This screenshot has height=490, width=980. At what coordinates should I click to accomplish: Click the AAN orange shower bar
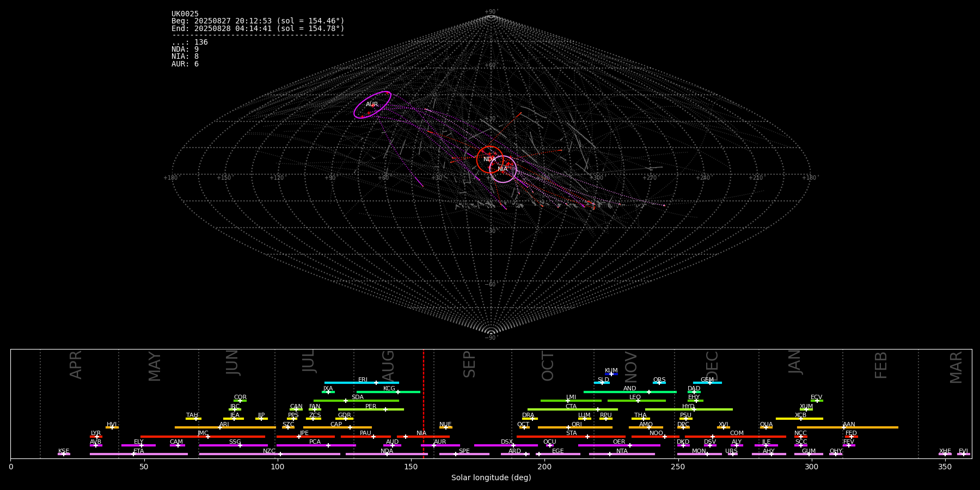click(848, 427)
